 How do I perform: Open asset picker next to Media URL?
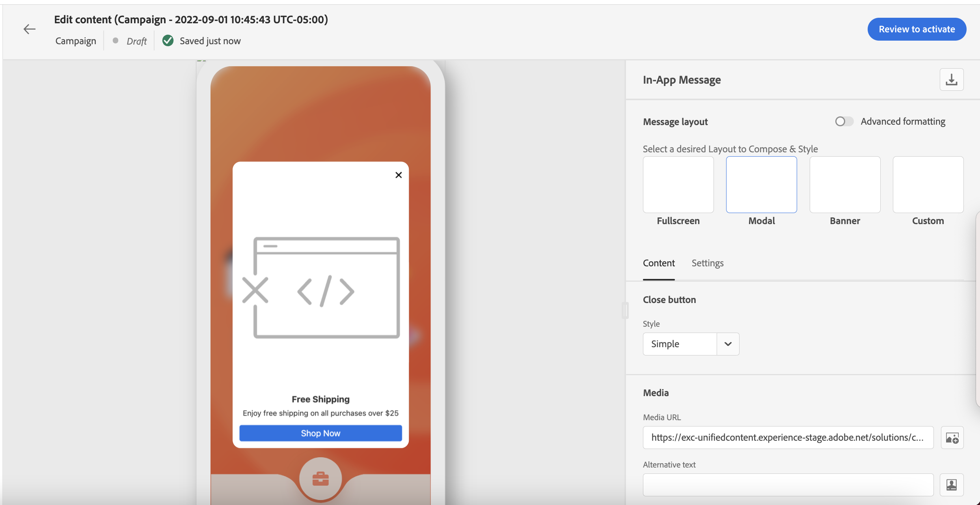[952, 438]
